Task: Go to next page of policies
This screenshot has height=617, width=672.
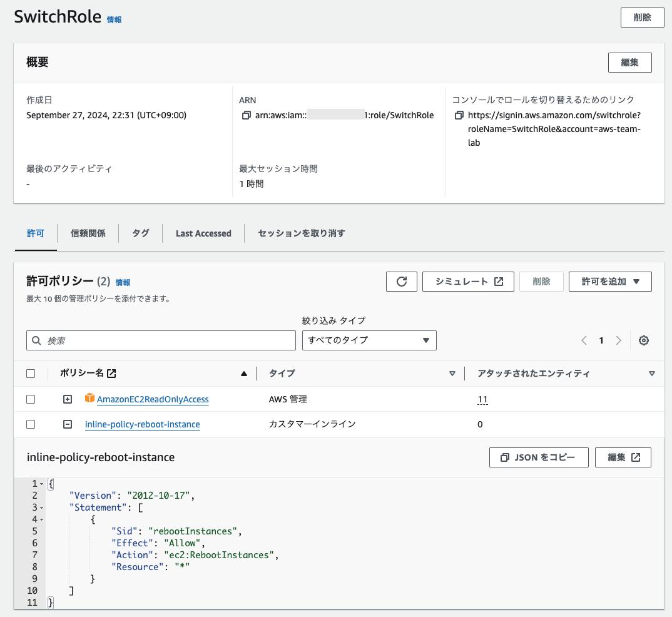Action: point(618,340)
